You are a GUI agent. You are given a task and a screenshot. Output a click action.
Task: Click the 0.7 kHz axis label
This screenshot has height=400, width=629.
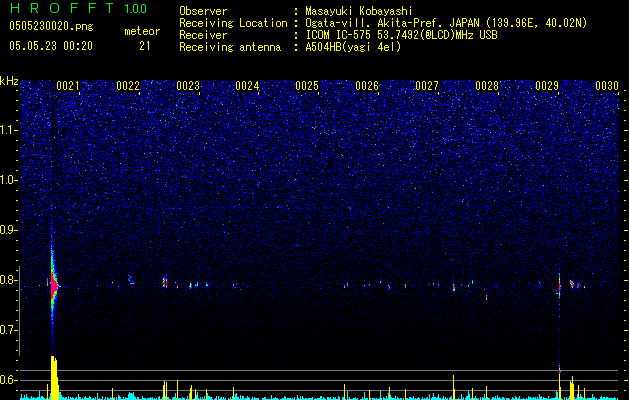pyautogui.click(x=9, y=330)
